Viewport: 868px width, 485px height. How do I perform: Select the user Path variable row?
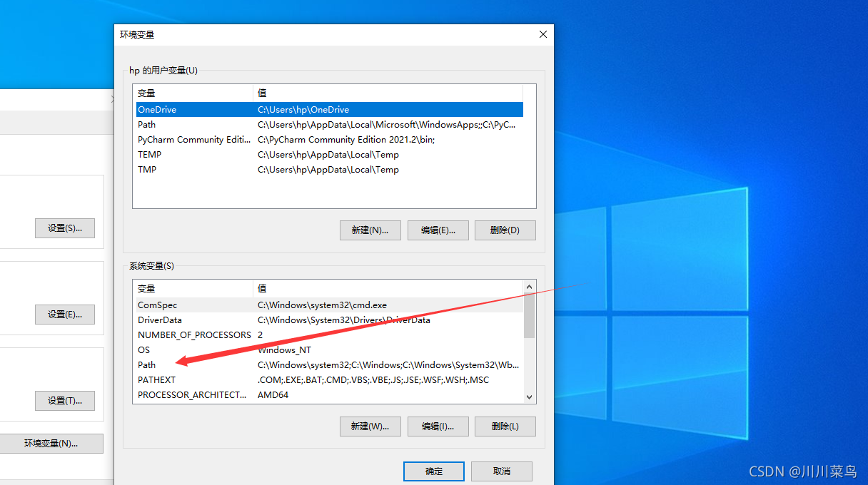pos(330,125)
